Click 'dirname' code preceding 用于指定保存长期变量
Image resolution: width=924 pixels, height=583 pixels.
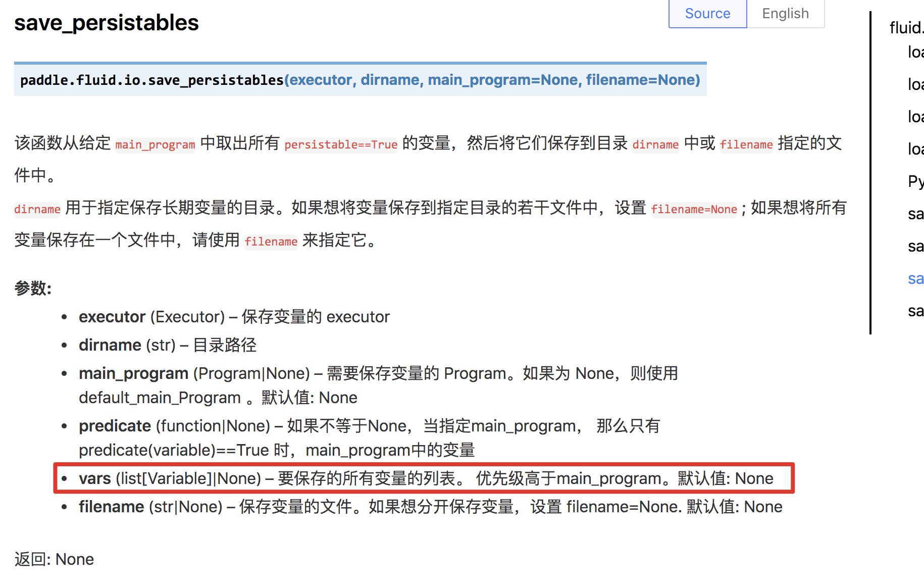(x=37, y=209)
